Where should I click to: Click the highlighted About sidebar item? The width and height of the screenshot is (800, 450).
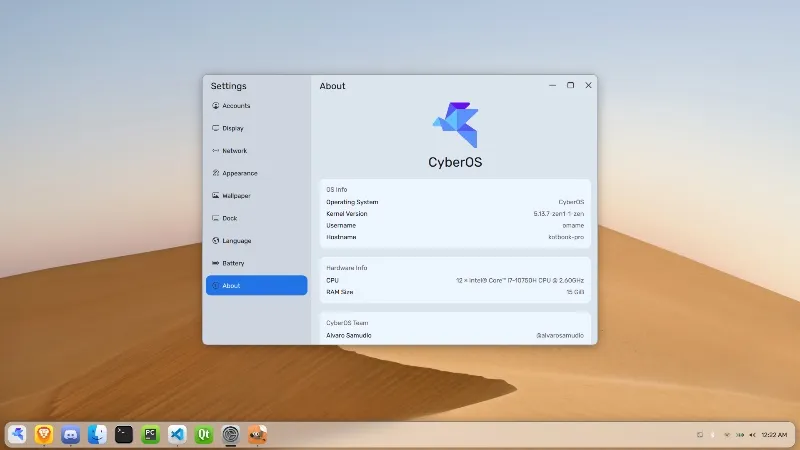[x=256, y=286]
